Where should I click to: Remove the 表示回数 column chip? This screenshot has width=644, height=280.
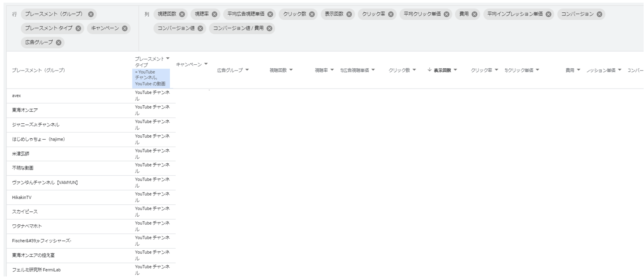349,14
